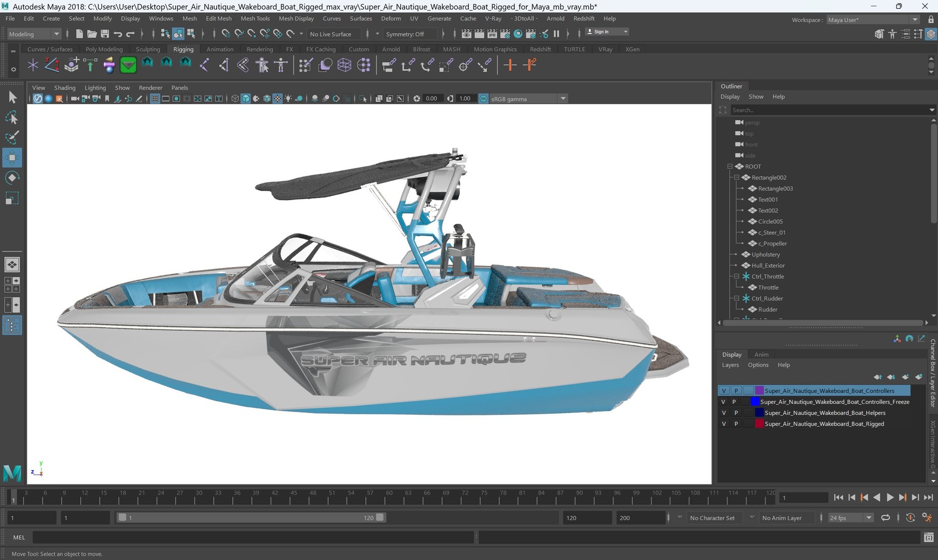Open the Mesh Tools menu
Image resolution: width=938 pixels, height=560 pixels.
tap(255, 18)
